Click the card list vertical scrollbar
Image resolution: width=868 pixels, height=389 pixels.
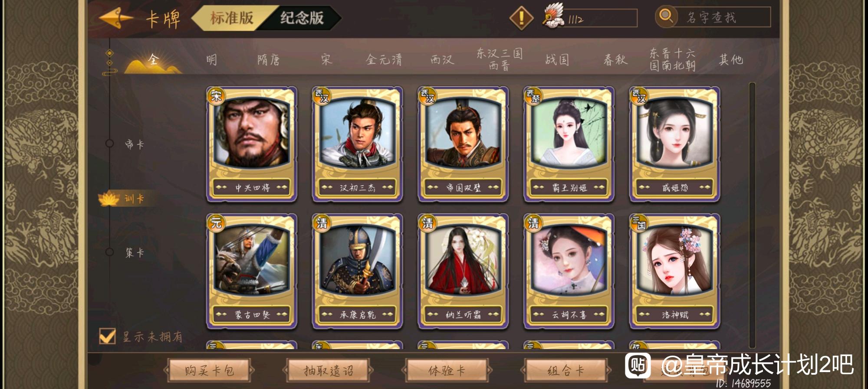(752, 215)
